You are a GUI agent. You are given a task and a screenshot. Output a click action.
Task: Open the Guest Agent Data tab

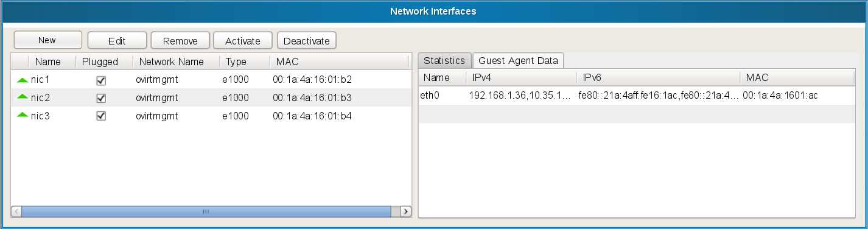519,60
